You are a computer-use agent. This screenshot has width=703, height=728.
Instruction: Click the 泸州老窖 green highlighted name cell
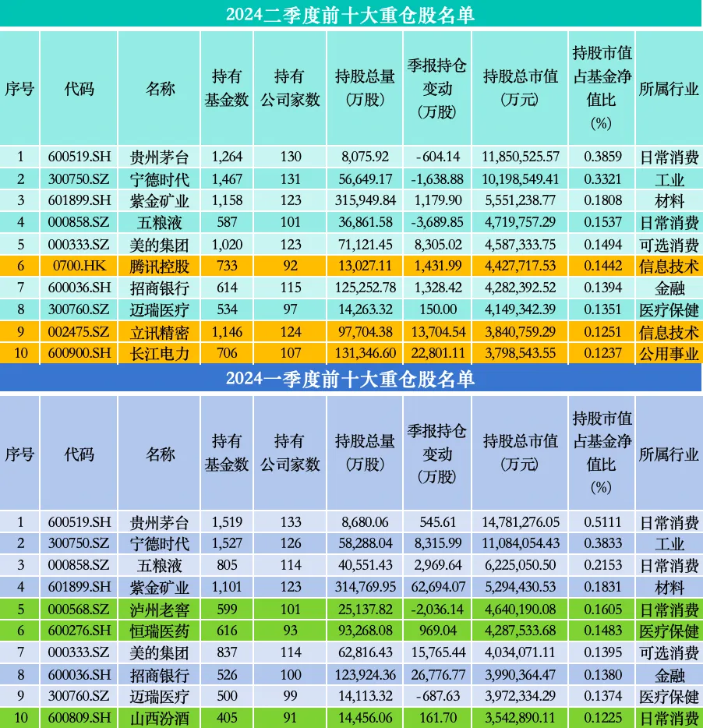click(x=159, y=610)
